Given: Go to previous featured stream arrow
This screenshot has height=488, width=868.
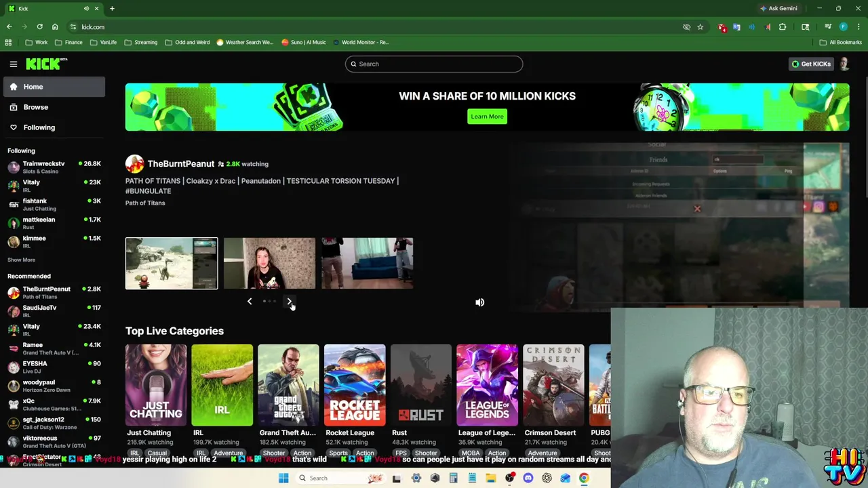Looking at the screenshot, I should [249, 301].
